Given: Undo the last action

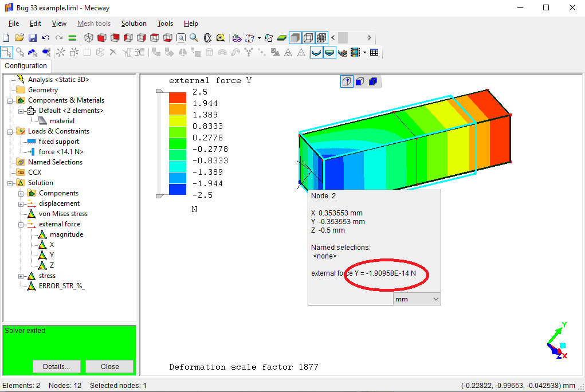Looking at the screenshot, I should pyautogui.click(x=46, y=38).
